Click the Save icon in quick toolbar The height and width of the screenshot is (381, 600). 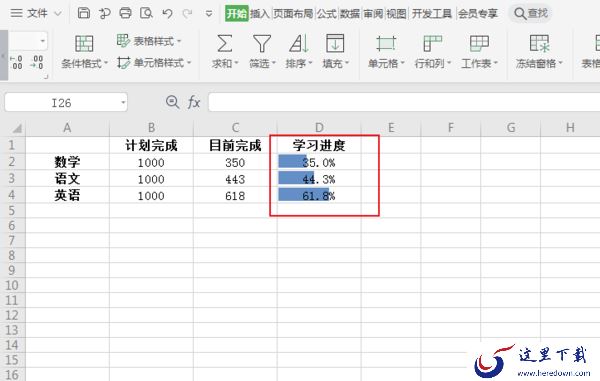pyautogui.click(x=83, y=13)
